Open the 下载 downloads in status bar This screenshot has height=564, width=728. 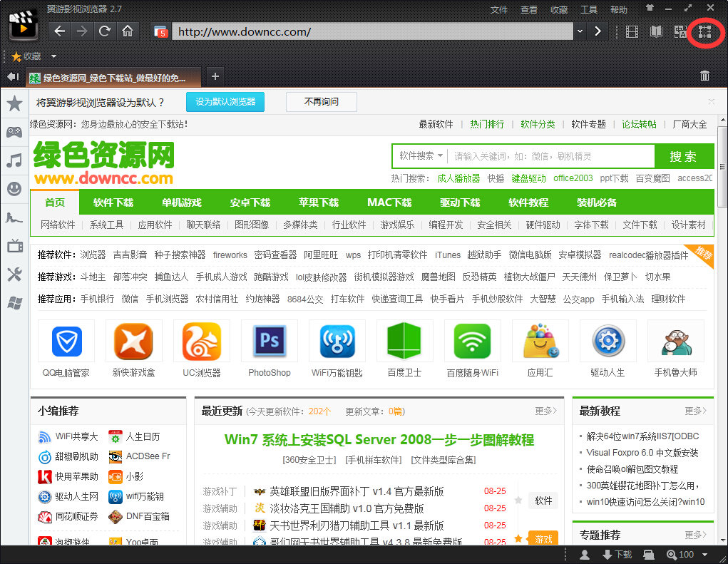(x=617, y=554)
